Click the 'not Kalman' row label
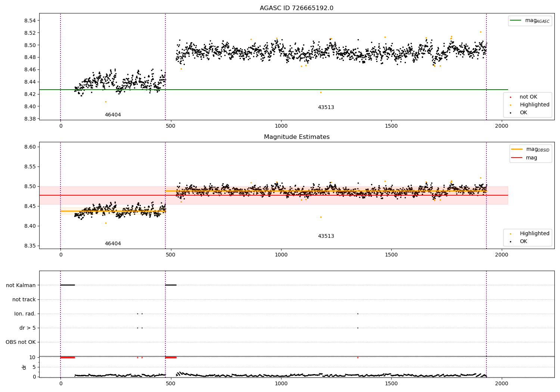The width and height of the screenshot is (560, 392). pos(21,285)
